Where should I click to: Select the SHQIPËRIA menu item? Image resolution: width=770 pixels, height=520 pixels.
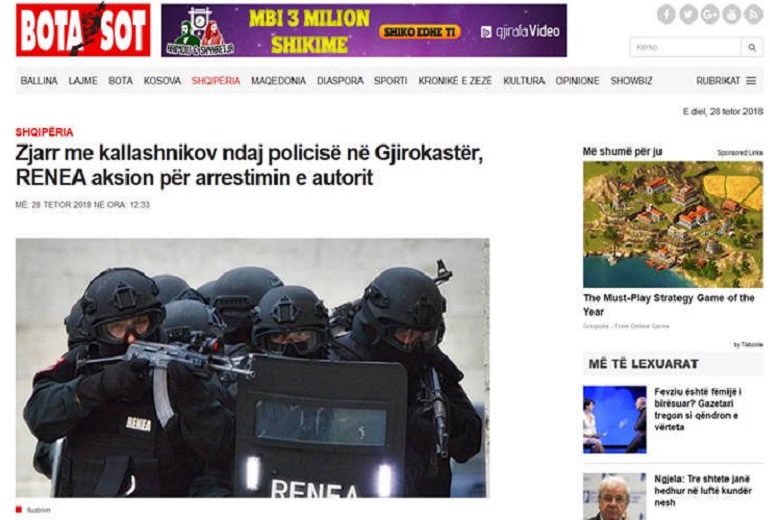pos(216,81)
